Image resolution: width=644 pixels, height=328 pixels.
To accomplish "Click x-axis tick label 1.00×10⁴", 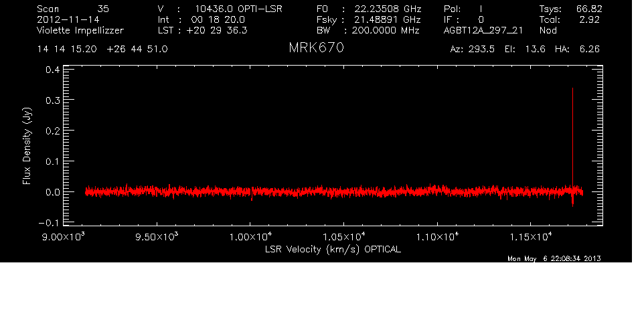I will pyautogui.click(x=250, y=237).
